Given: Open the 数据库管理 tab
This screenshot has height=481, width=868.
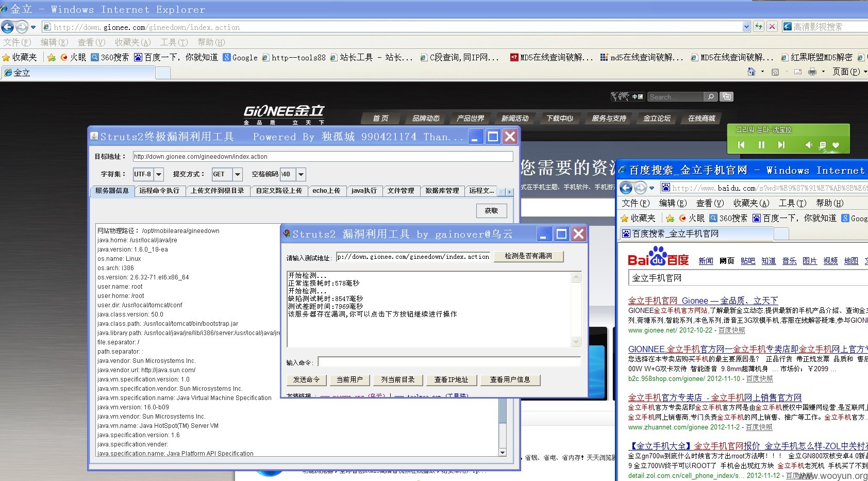Looking at the screenshot, I should tap(442, 191).
